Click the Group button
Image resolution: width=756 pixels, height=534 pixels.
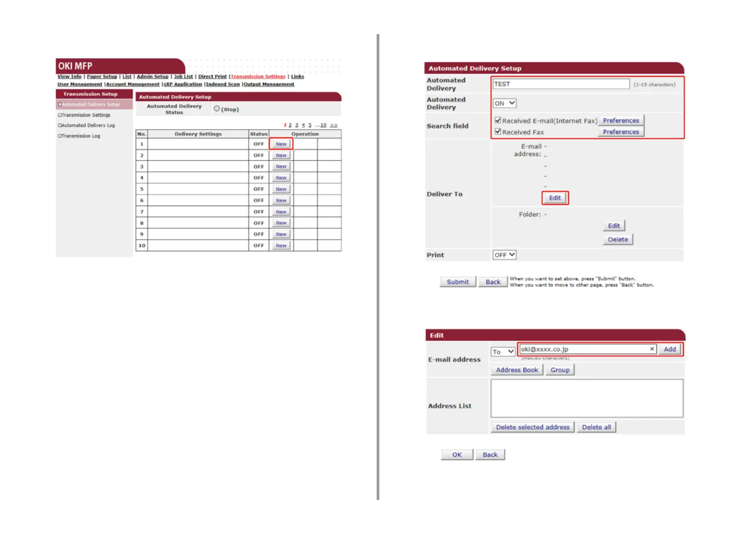point(560,370)
